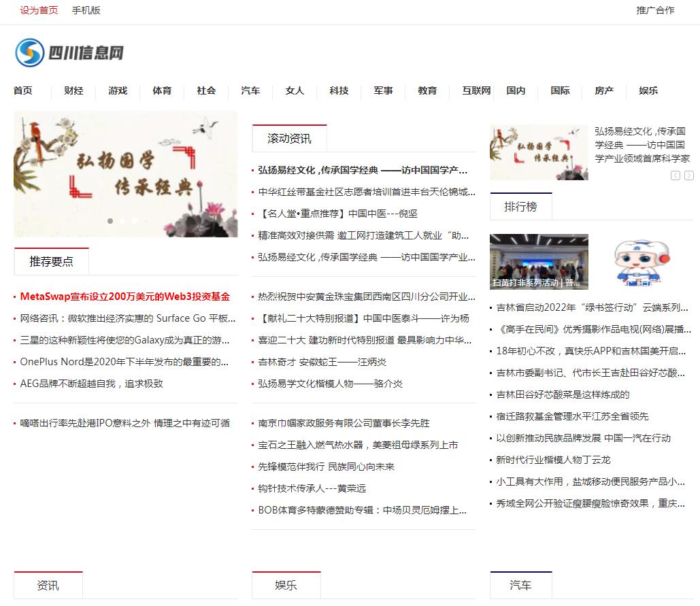Image resolution: width=700 pixels, height=606 pixels.
Task: Go to the 教育 section
Action: point(427,90)
